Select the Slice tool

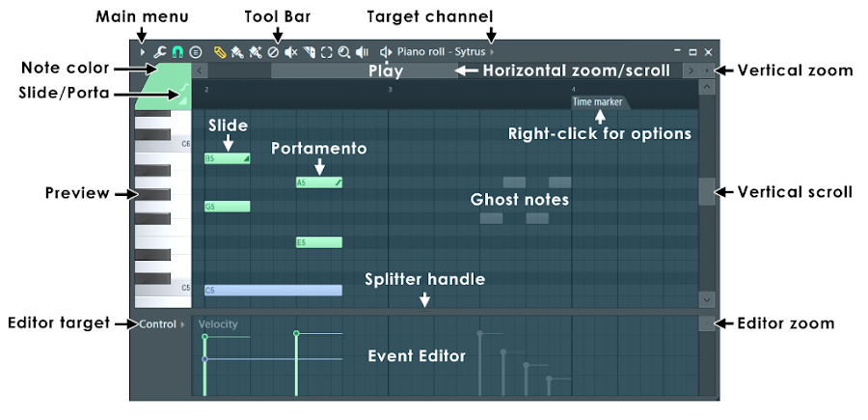click(310, 52)
